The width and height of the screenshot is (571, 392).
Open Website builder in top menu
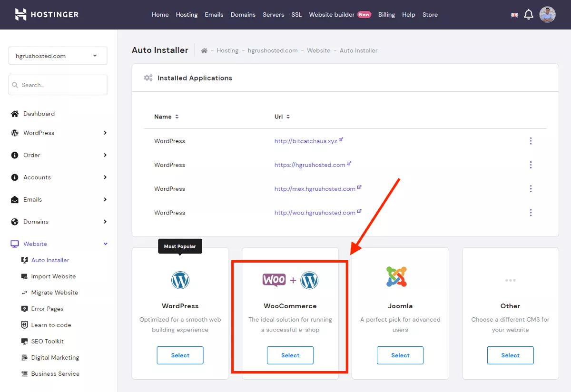point(332,15)
